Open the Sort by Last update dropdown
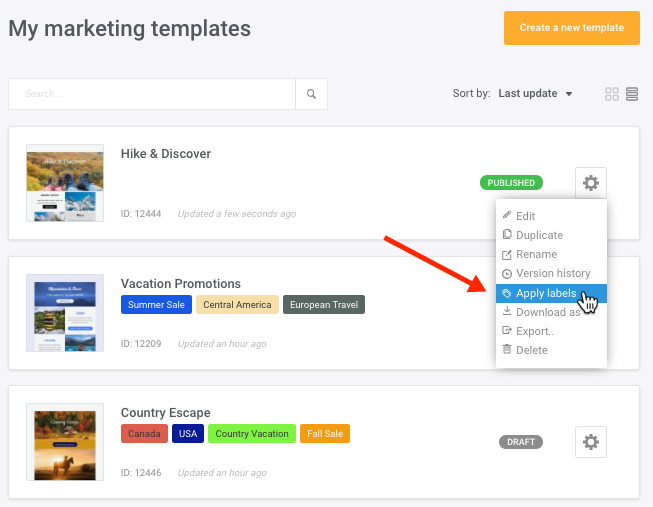This screenshot has height=507, width=653. (535, 94)
